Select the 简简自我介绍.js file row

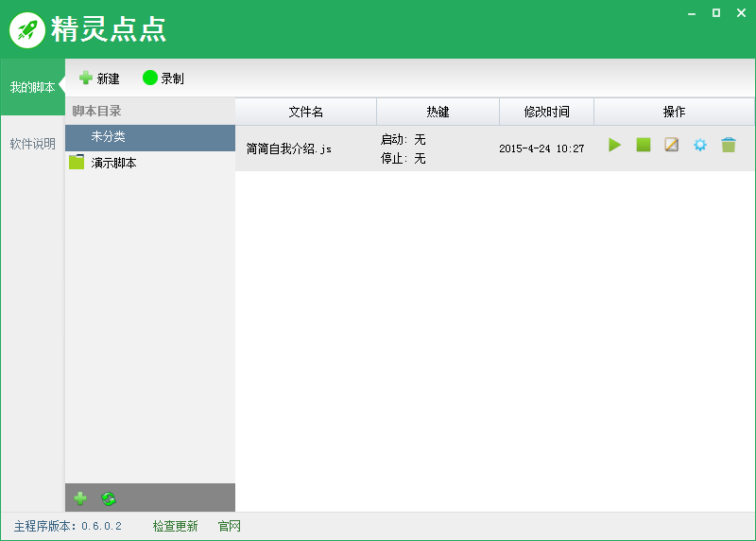pos(289,148)
